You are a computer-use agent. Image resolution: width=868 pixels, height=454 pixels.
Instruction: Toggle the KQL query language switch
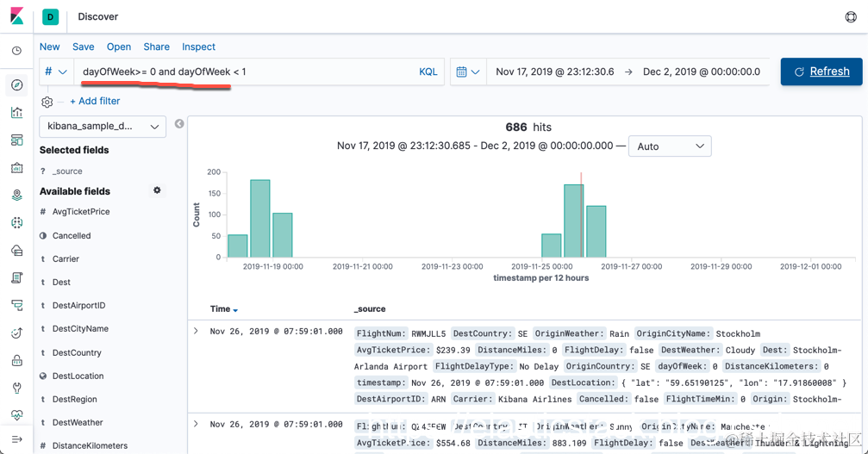coord(428,72)
